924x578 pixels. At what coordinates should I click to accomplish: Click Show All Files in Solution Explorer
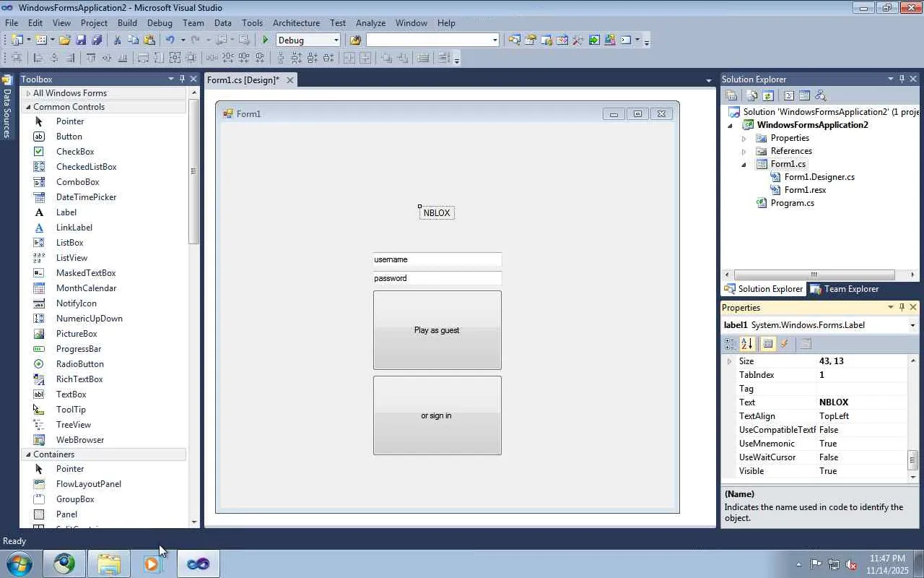click(752, 96)
